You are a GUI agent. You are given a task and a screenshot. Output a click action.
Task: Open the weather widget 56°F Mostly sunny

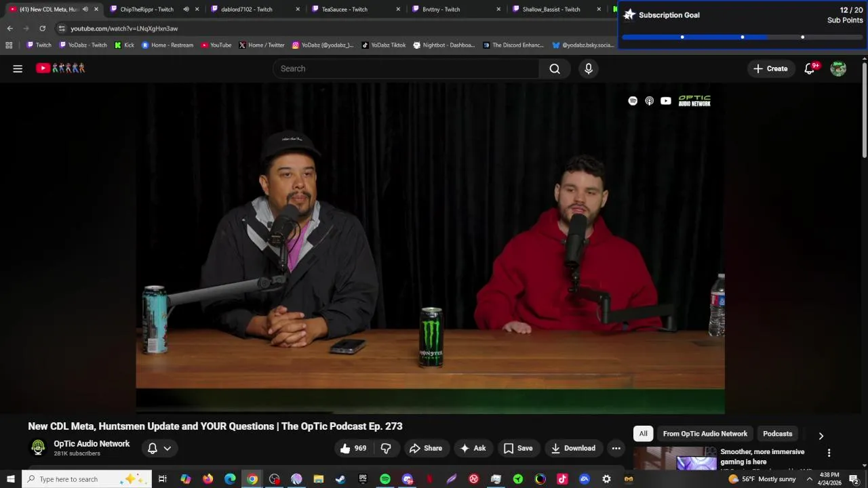pyautogui.click(x=762, y=479)
